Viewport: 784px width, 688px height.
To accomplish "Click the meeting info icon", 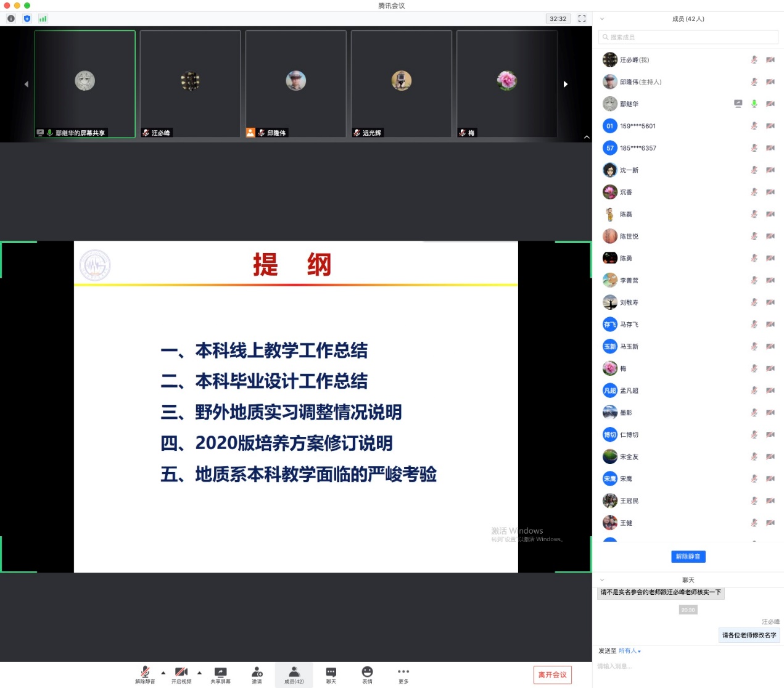I will point(10,19).
